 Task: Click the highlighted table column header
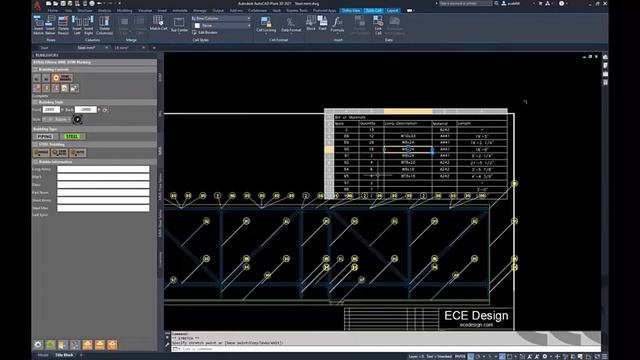(408, 111)
